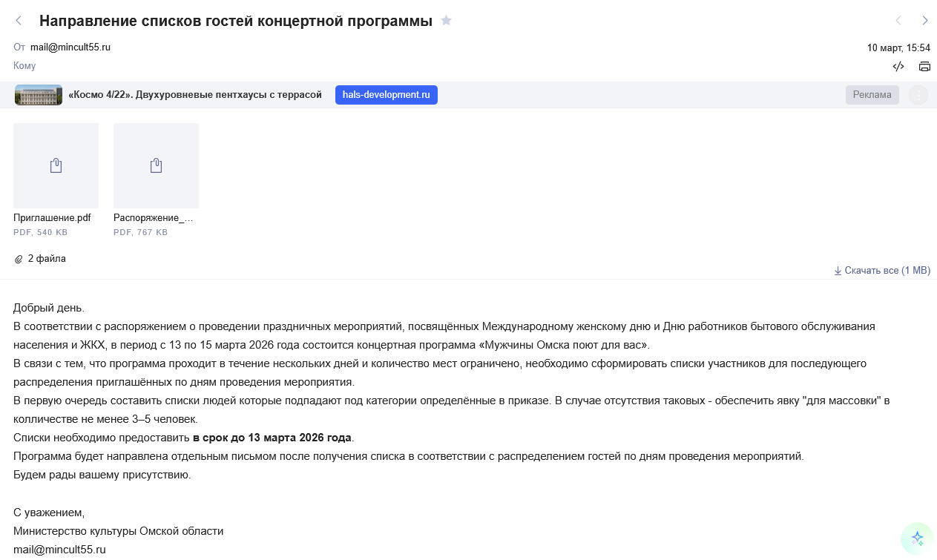
Task: Click the ad building thumbnail image
Action: tap(39, 95)
